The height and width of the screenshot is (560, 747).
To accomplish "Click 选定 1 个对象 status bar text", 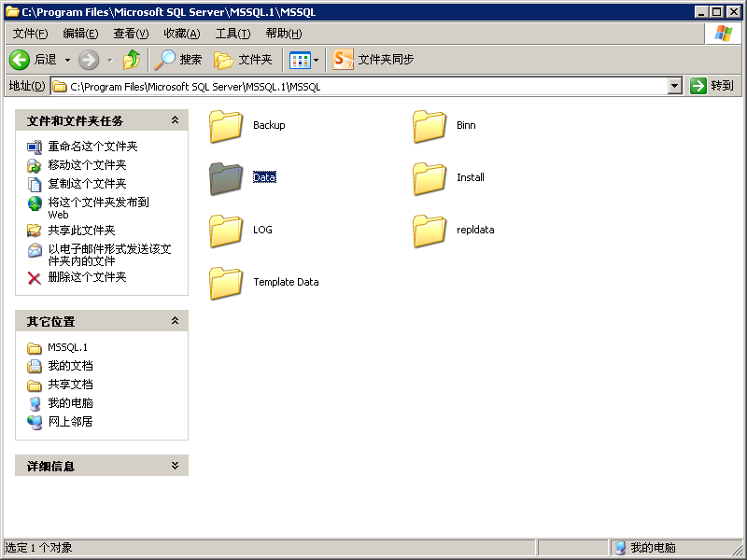I will [38, 548].
